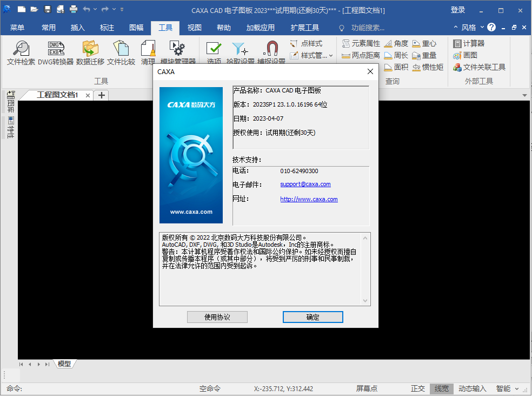
Task: Toggle 正交 orthogonal mode in status bar
Action: (x=418, y=388)
